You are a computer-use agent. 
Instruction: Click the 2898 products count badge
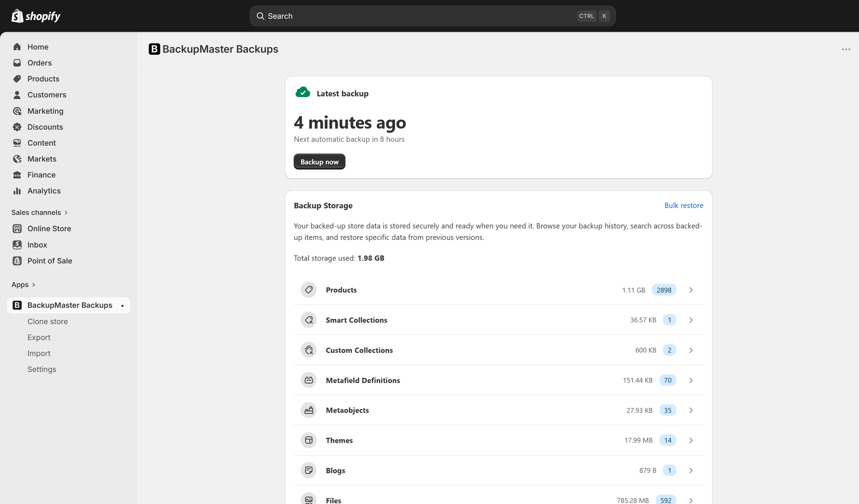(664, 290)
